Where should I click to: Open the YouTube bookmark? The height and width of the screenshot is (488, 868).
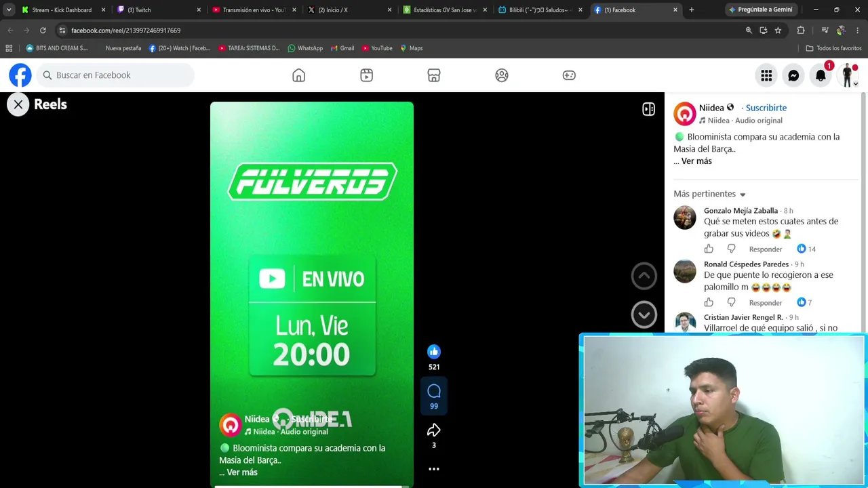pos(377,48)
